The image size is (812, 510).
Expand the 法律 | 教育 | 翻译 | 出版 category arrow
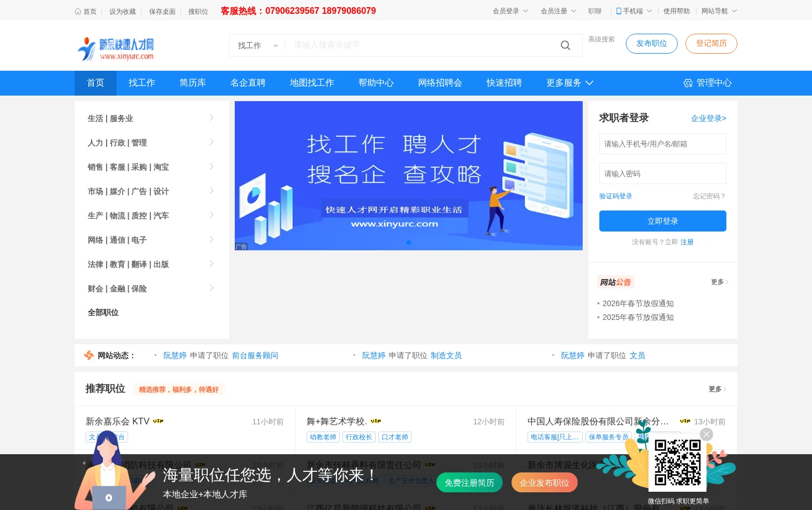click(x=212, y=264)
